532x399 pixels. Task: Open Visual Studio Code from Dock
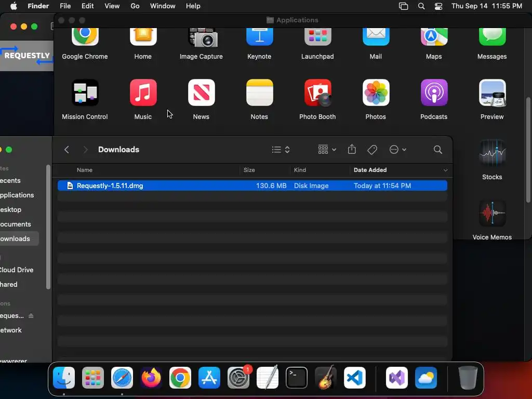(355, 378)
